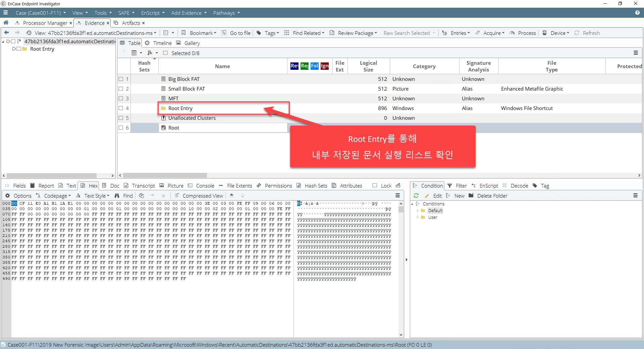Open the hamburger menu at top left
Image resolution: width=644 pixels, height=349 pixels.
[x=5, y=13]
